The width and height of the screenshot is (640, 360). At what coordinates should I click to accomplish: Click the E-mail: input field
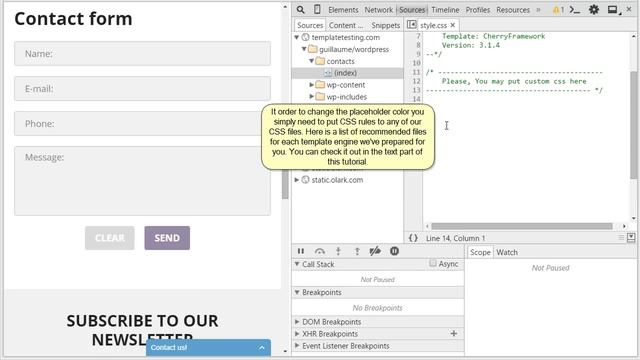(x=142, y=89)
